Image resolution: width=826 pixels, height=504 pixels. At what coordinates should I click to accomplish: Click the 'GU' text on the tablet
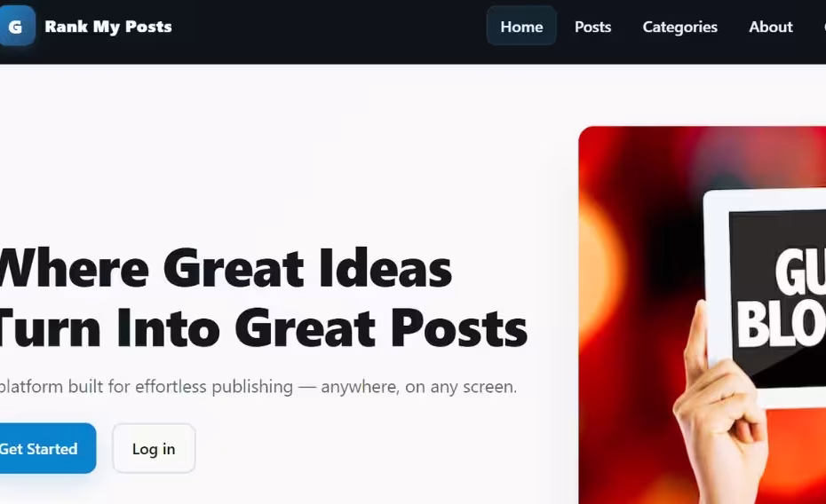pos(801,272)
